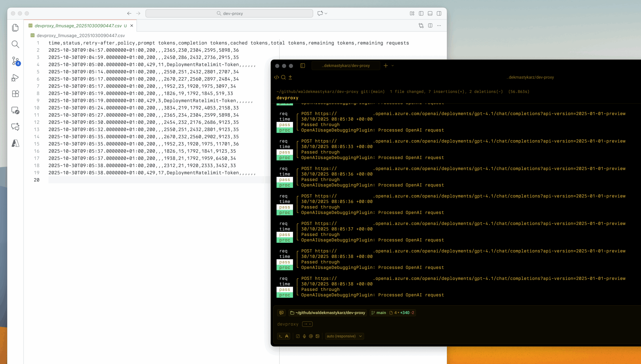Click the @ mention icon in the terminal toolbar
The width and height of the screenshot is (641, 364).
pos(311,336)
